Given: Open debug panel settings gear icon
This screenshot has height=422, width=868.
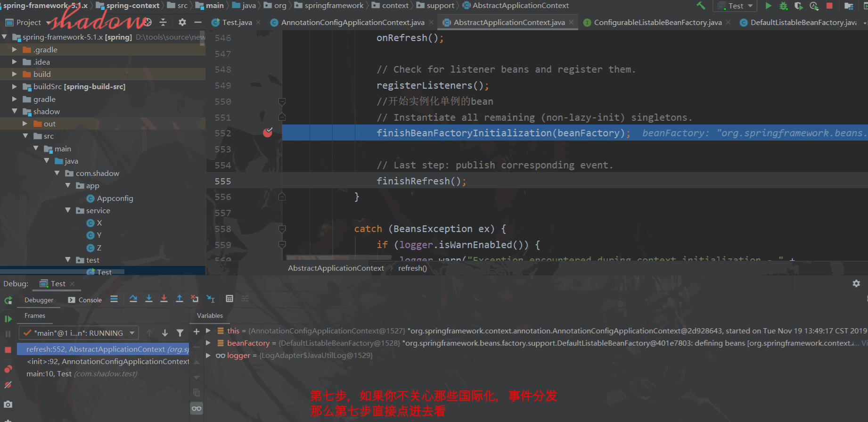Looking at the screenshot, I should tap(856, 283).
